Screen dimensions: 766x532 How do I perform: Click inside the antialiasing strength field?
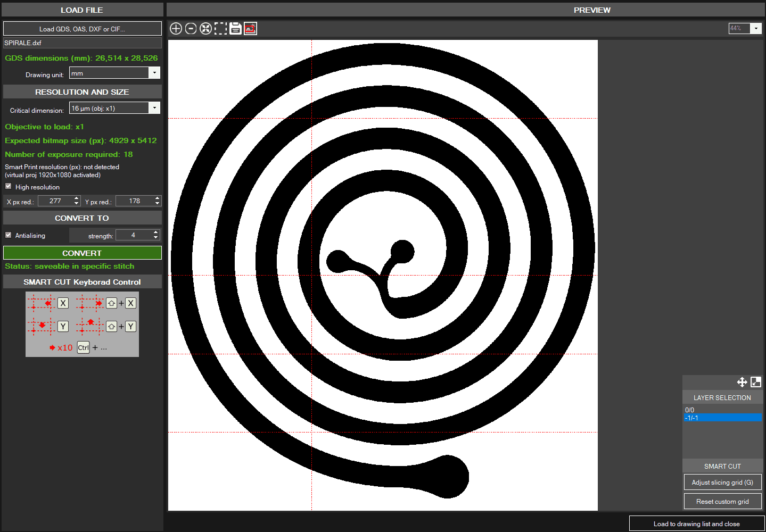[x=133, y=235]
